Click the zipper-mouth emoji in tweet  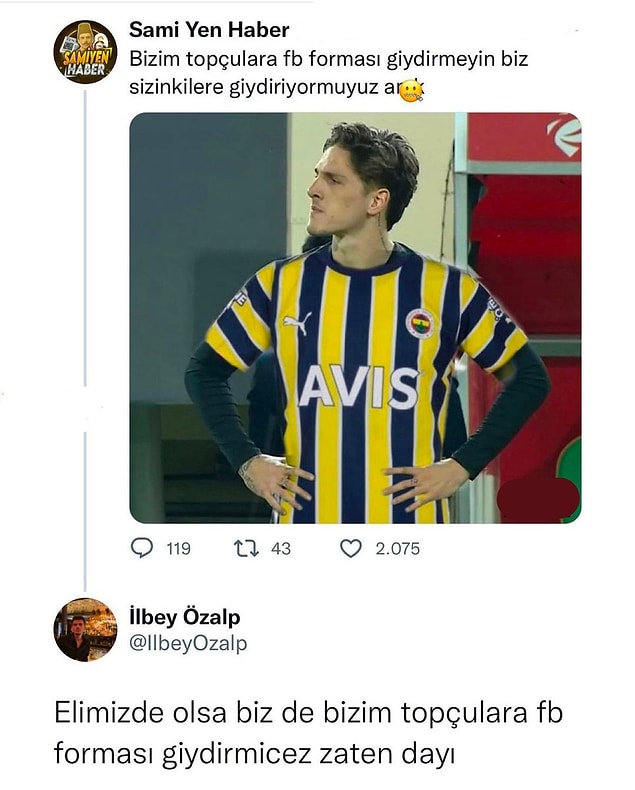[411, 92]
